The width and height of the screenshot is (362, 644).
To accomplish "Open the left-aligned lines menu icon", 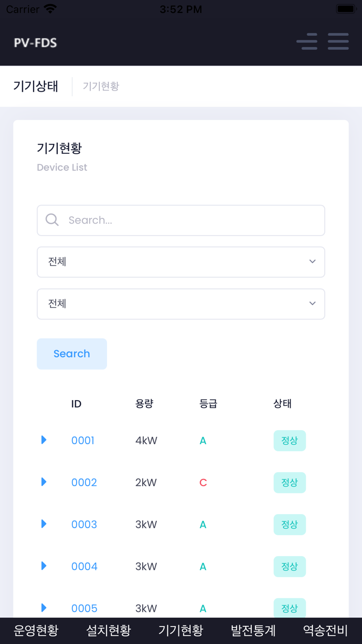I will click(x=307, y=41).
